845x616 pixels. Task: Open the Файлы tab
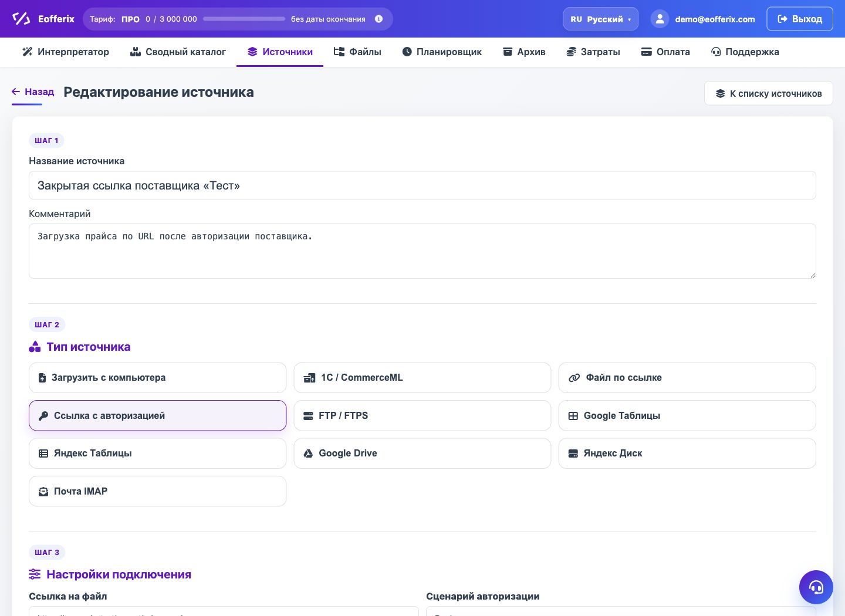[x=357, y=52]
